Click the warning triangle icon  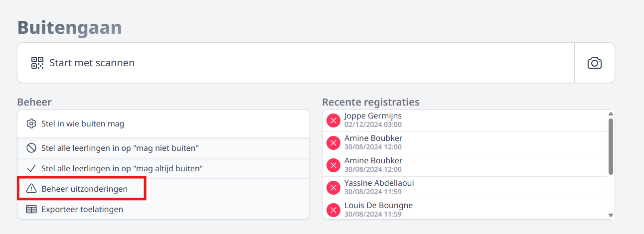click(x=31, y=189)
